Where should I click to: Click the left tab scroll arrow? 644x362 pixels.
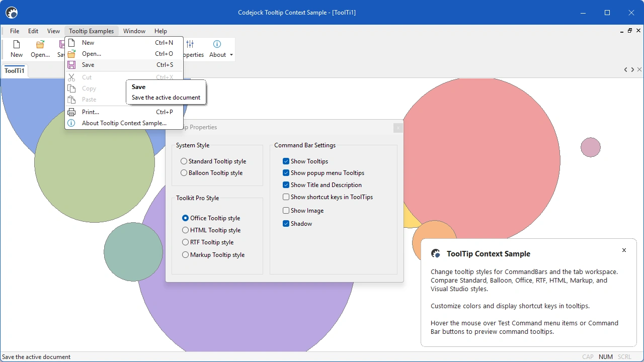(626, 70)
